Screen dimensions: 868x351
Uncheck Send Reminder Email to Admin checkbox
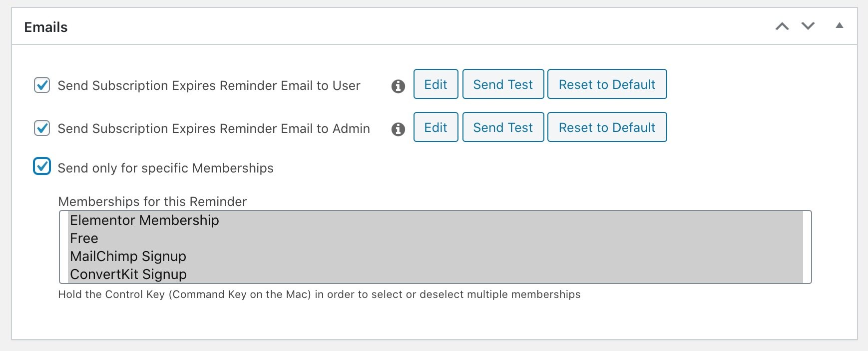click(42, 128)
